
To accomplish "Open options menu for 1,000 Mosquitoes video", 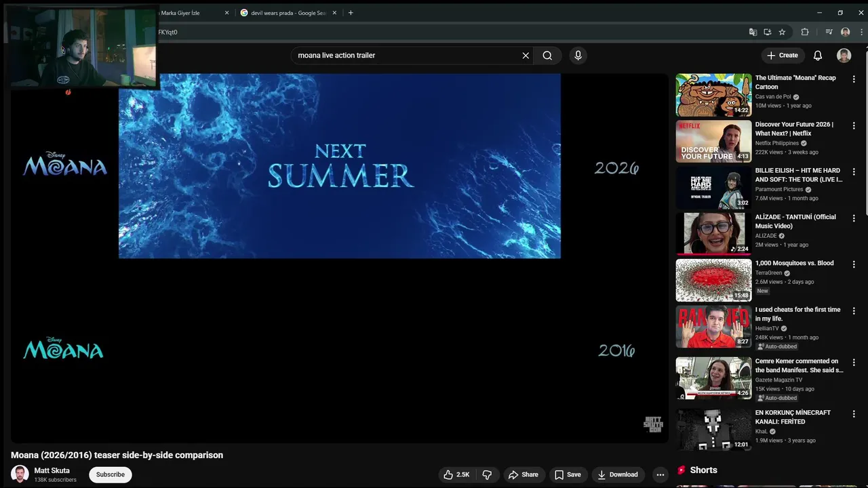I will tap(854, 264).
